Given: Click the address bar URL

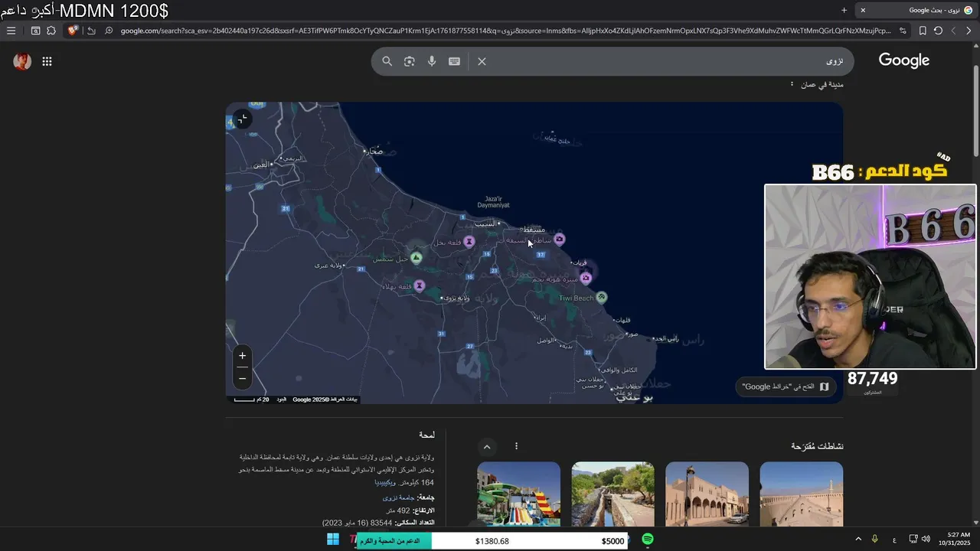Looking at the screenshot, I should tap(505, 31).
